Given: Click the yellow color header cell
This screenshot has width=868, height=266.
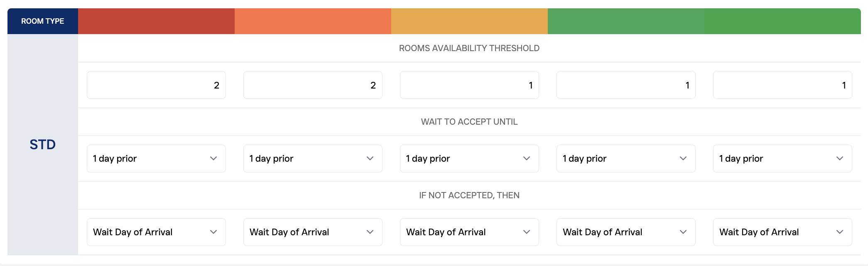Looking at the screenshot, I should click(469, 21).
